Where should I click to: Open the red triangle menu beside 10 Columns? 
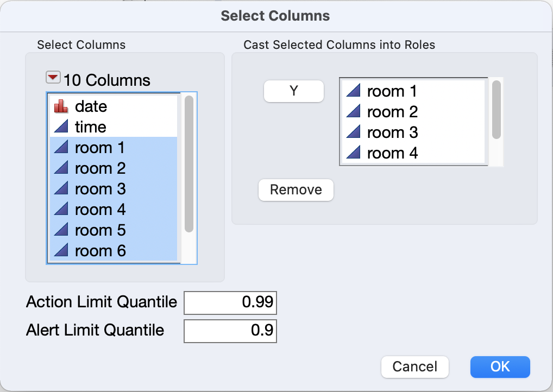[x=53, y=79]
